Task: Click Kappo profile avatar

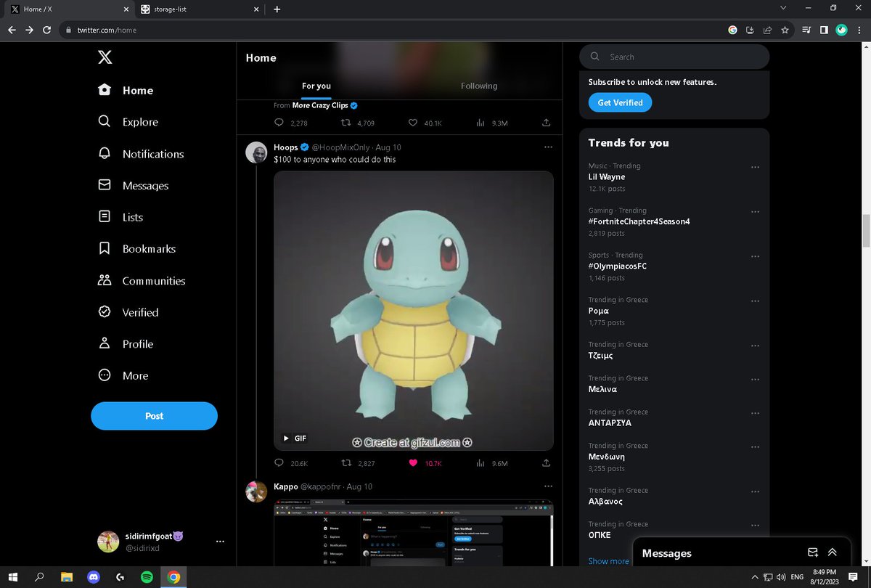Action: coord(256,491)
